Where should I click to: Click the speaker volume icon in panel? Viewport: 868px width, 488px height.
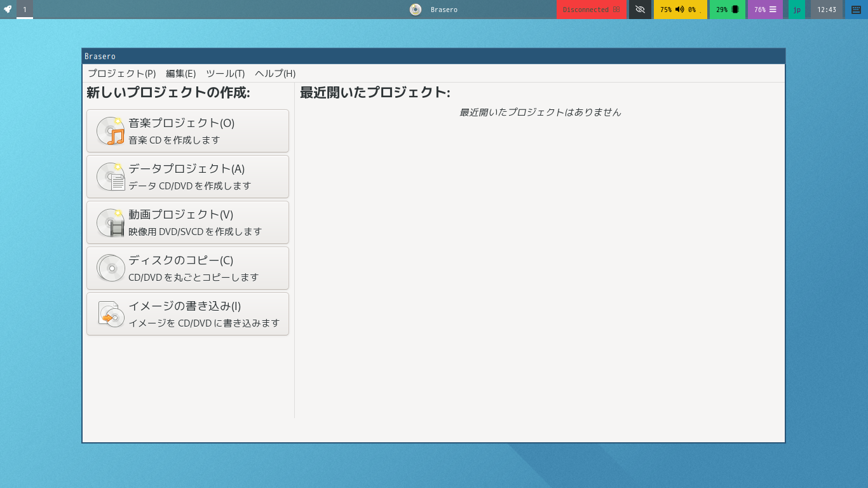[x=679, y=10]
